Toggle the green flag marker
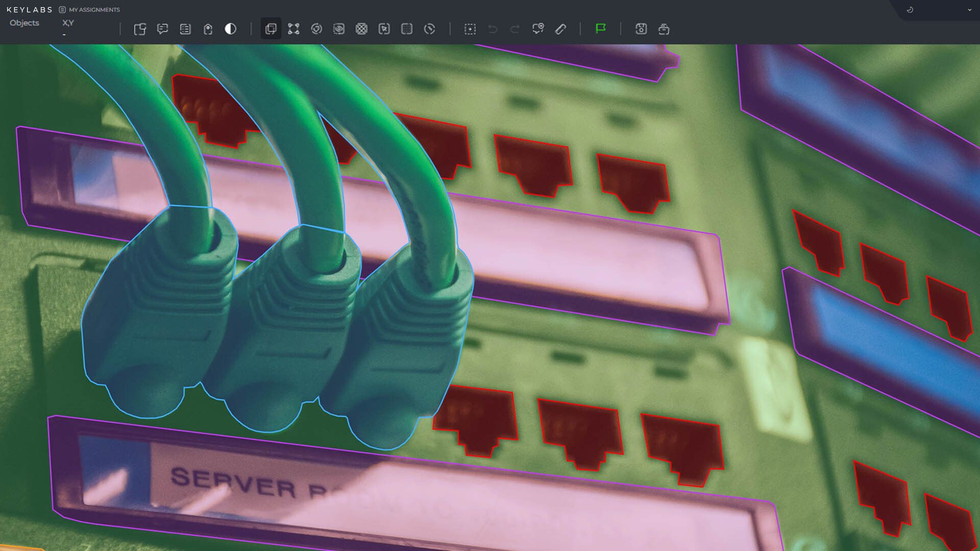Image resolution: width=980 pixels, height=551 pixels. (601, 29)
